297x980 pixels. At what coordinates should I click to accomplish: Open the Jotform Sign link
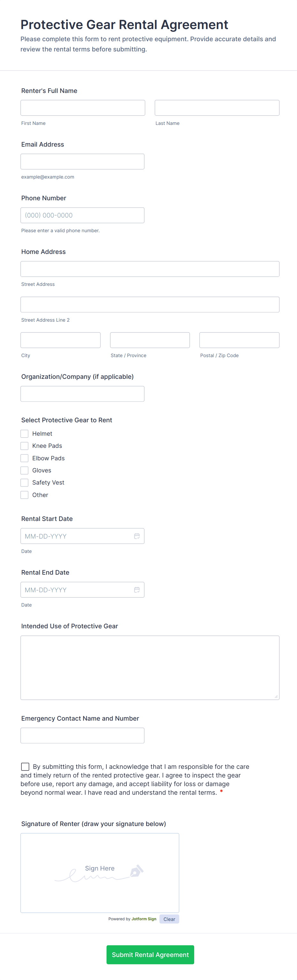[x=144, y=919]
